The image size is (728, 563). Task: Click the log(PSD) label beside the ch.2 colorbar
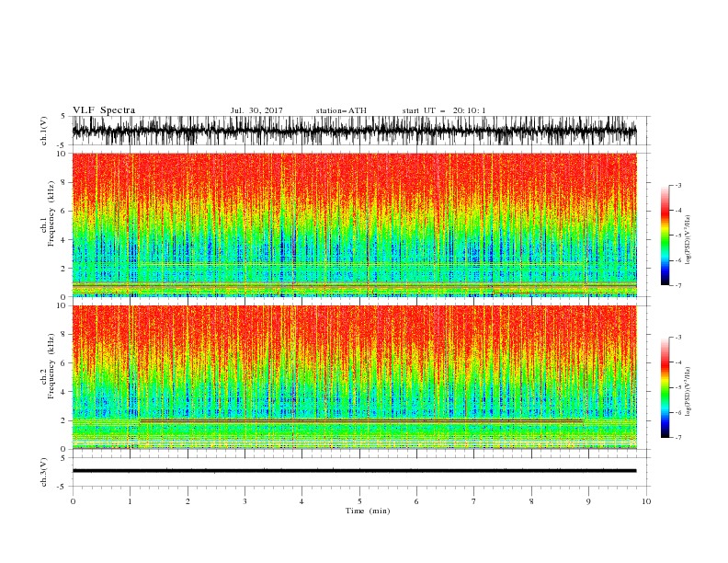click(688, 392)
